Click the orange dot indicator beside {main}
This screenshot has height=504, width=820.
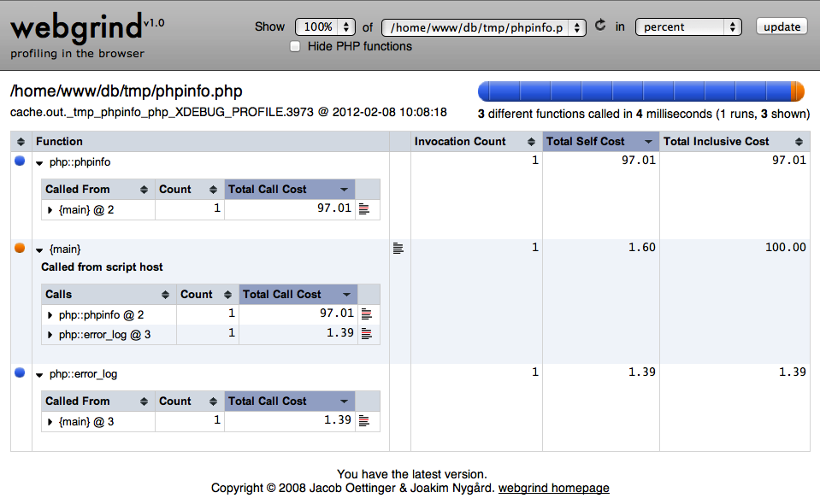pos(20,249)
